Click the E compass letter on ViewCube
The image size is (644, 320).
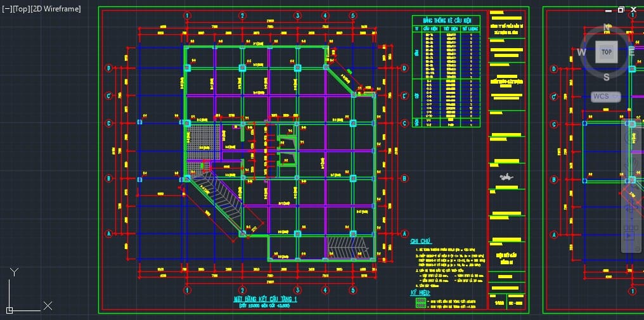632,52
